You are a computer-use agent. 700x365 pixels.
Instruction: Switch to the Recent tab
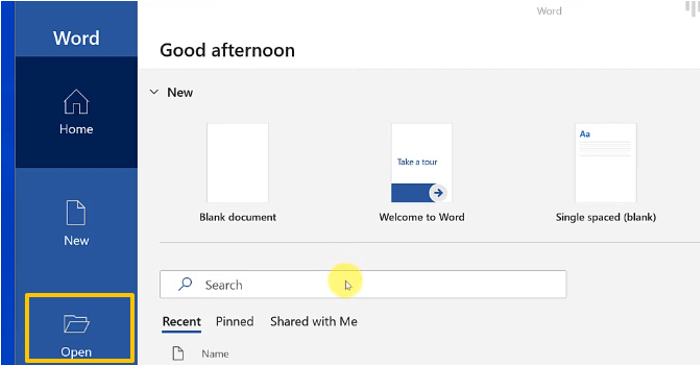coord(181,322)
